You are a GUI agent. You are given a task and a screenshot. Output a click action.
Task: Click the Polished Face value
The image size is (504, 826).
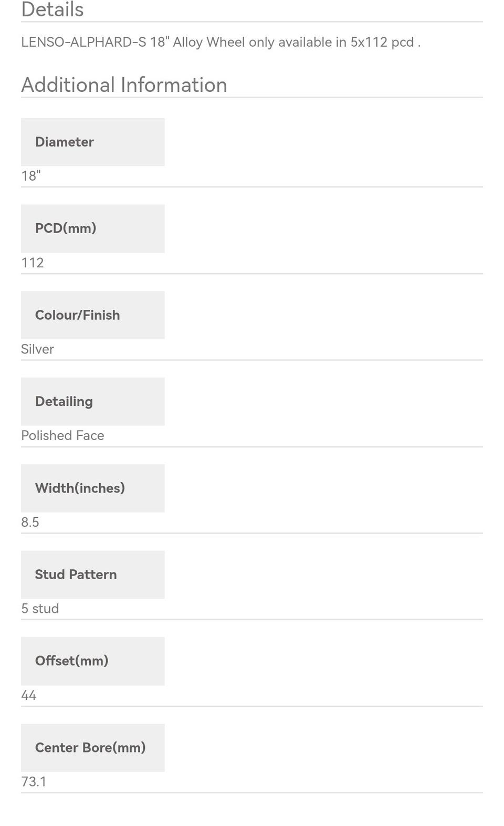pyautogui.click(x=62, y=435)
